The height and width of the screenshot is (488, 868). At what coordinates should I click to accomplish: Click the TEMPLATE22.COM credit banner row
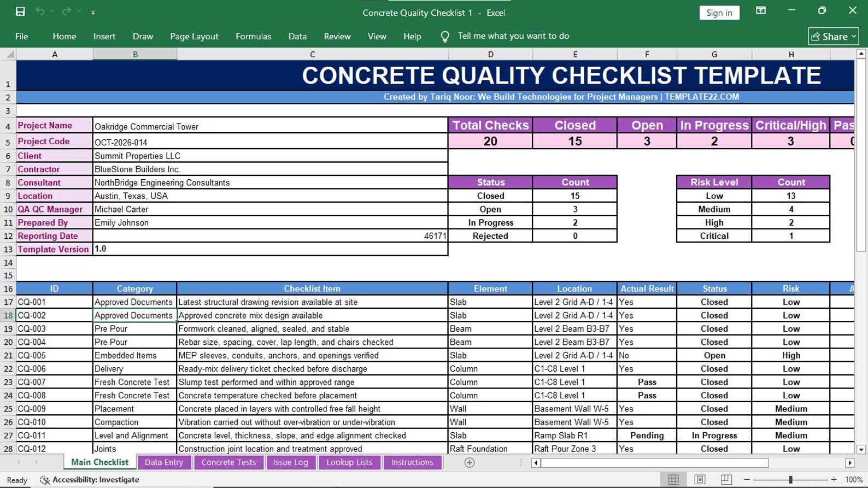pyautogui.click(x=435, y=97)
